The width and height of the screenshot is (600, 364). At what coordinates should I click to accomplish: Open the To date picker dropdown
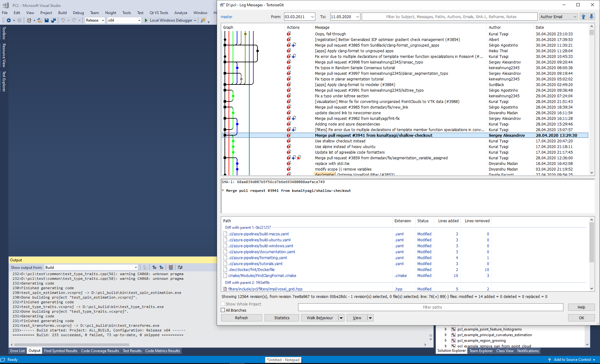[358, 17]
